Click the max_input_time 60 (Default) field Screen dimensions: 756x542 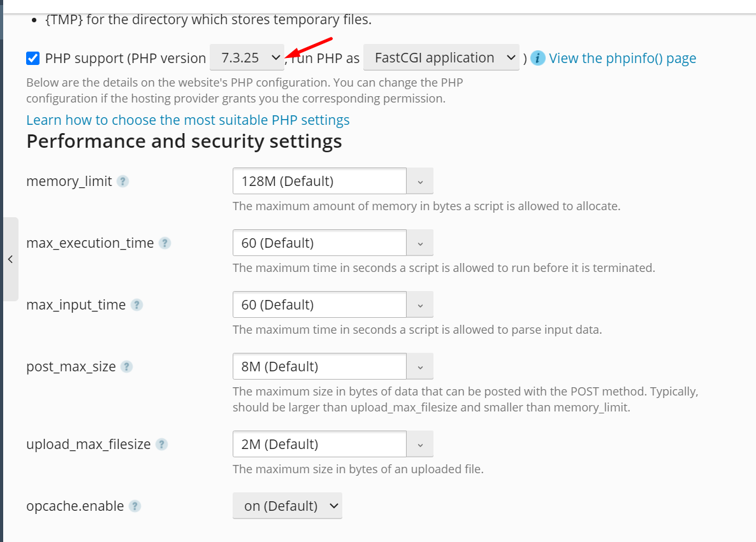pos(319,304)
